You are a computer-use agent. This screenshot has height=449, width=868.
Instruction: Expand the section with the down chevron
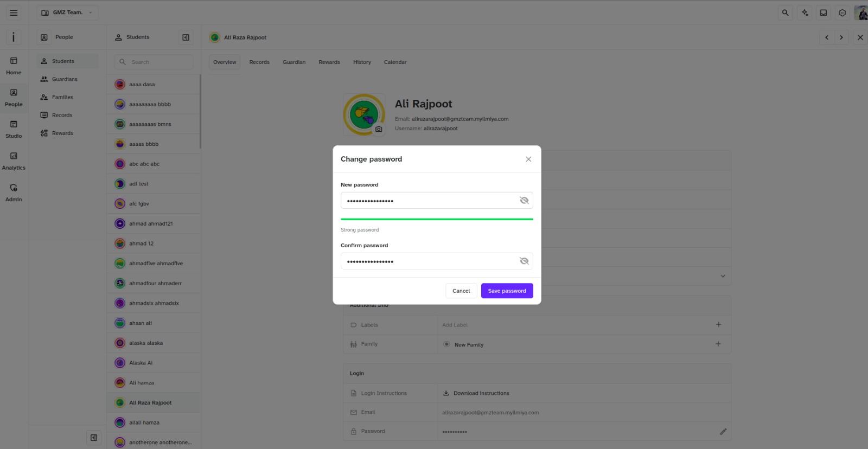pyautogui.click(x=723, y=276)
